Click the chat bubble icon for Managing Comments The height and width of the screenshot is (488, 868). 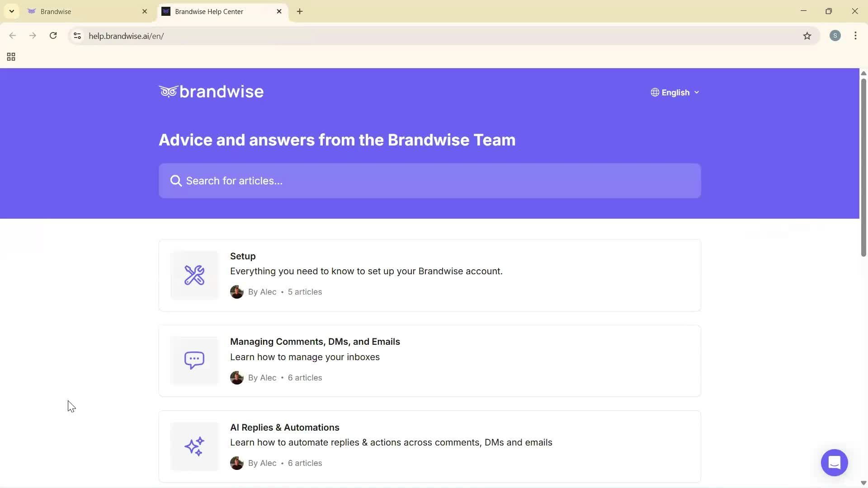(x=194, y=360)
